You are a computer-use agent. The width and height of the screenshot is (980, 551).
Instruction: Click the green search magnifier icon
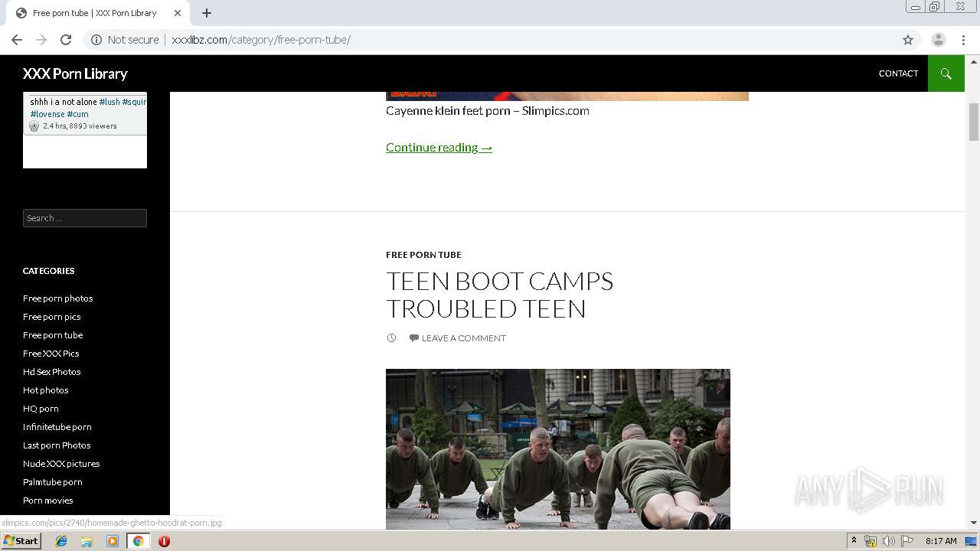click(946, 73)
